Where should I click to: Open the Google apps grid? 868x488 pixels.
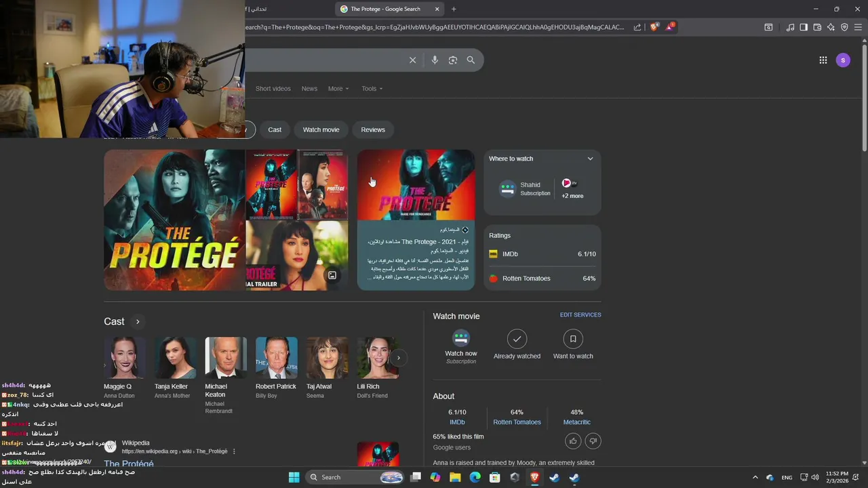pyautogui.click(x=823, y=60)
